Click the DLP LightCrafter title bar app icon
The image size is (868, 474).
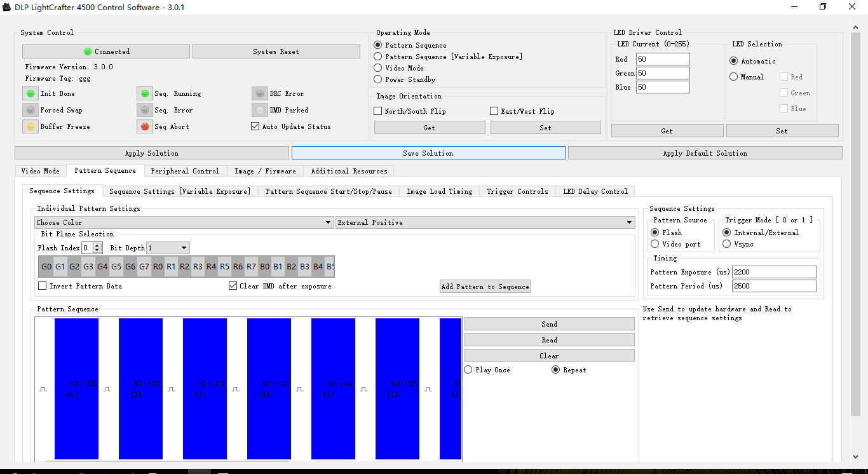pyautogui.click(x=6, y=7)
